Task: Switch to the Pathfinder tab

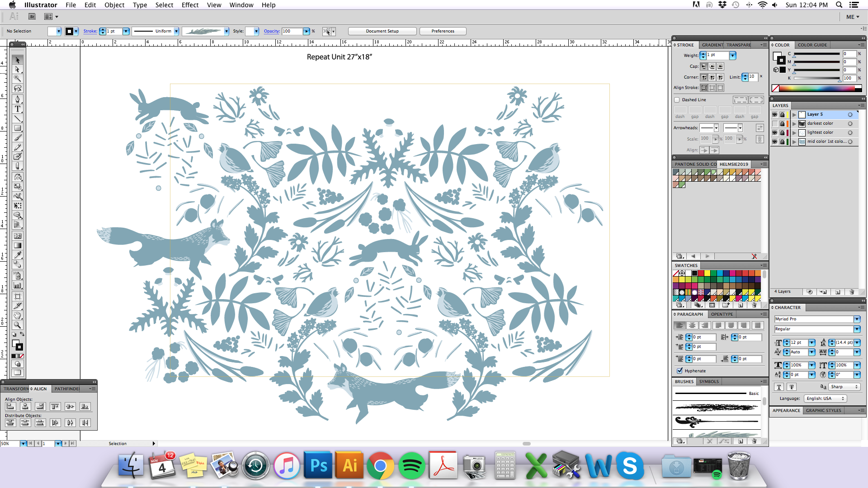Action: pyautogui.click(x=66, y=389)
